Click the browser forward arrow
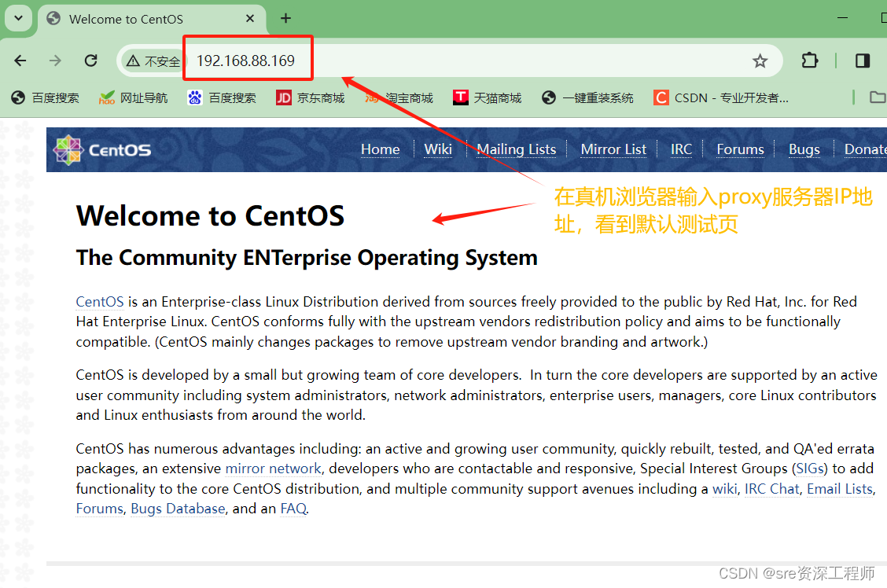Image resolution: width=887 pixels, height=588 pixels. [x=55, y=61]
